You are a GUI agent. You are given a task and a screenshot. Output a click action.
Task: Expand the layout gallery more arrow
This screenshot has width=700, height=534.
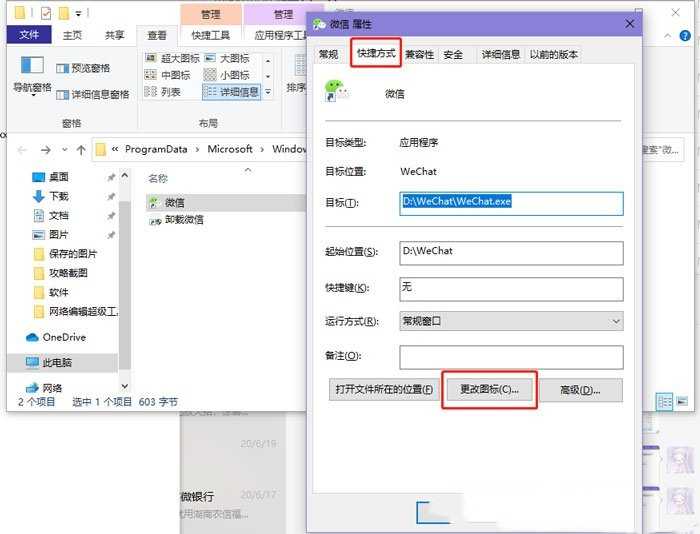(x=269, y=93)
